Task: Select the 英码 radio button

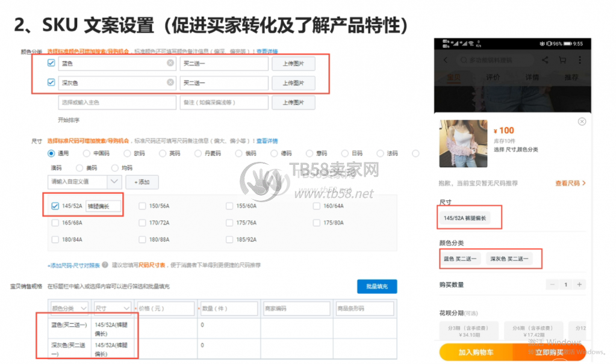Action: coord(162,153)
